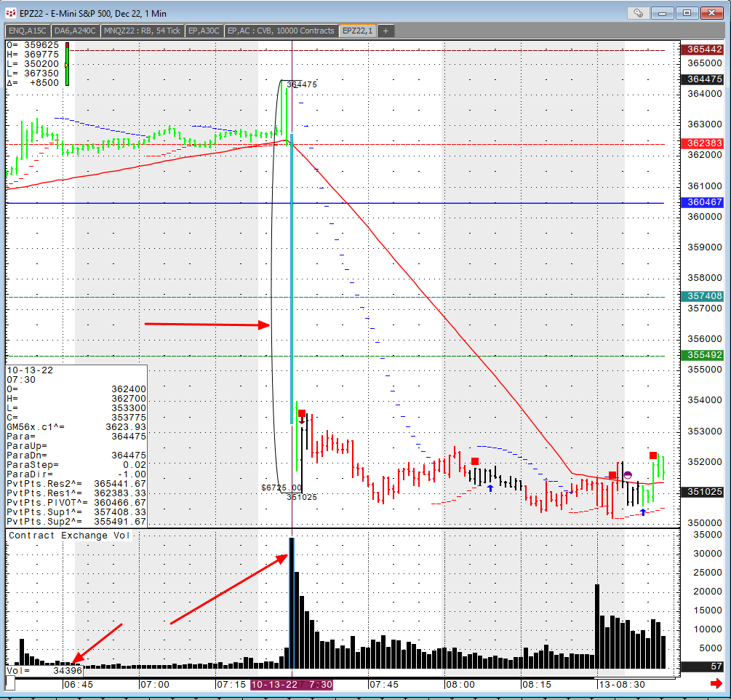This screenshot has width=731, height=700.
Task: Open the DA6,A240C tab
Action: 75,31
